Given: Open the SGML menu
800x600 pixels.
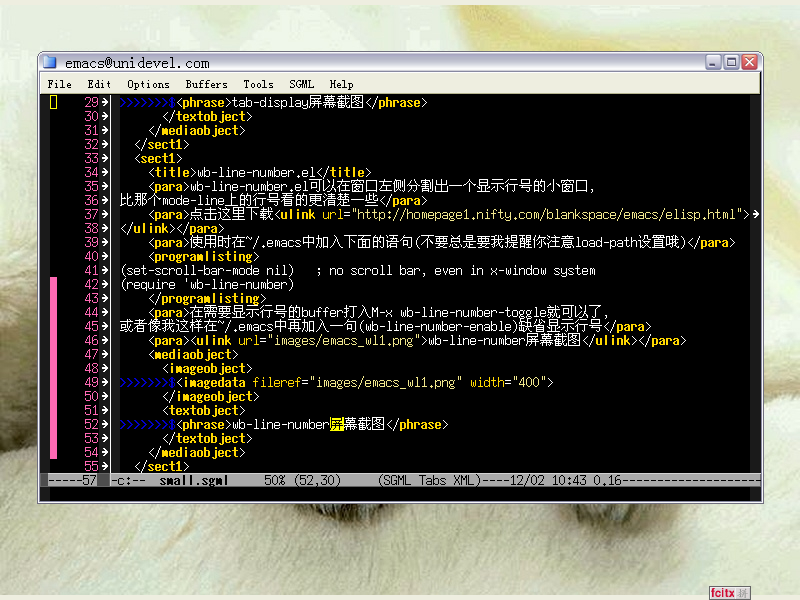Looking at the screenshot, I should coord(302,84).
